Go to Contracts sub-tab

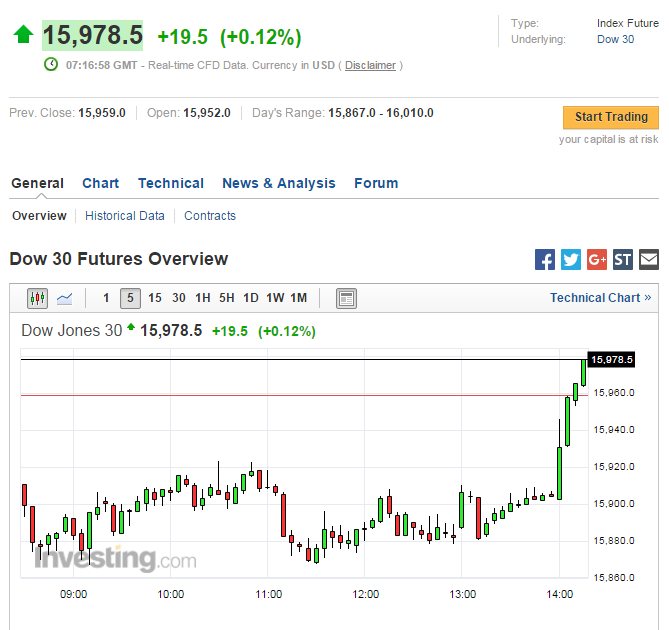point(210,216)
